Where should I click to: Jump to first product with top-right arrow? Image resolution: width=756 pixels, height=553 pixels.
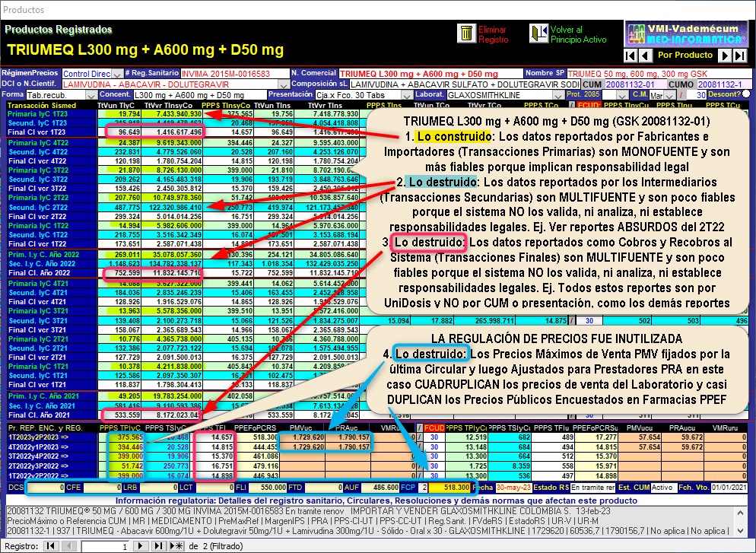[630, 56]
